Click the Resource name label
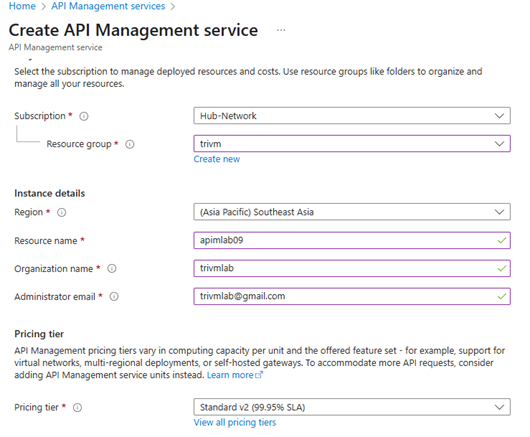This screenshot has width=530, height=437. [46, 241]
